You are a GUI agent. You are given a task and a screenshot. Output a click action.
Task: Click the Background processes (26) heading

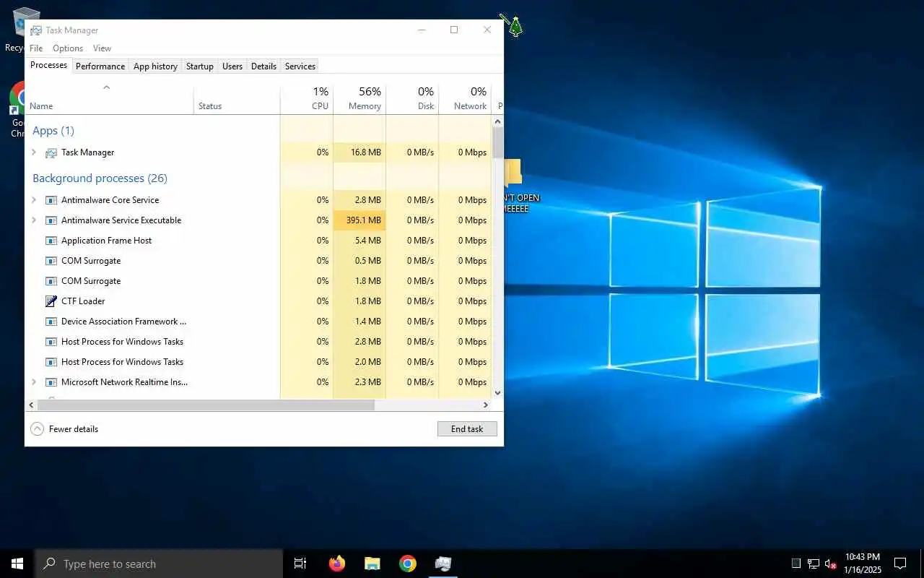click(100, 178)
